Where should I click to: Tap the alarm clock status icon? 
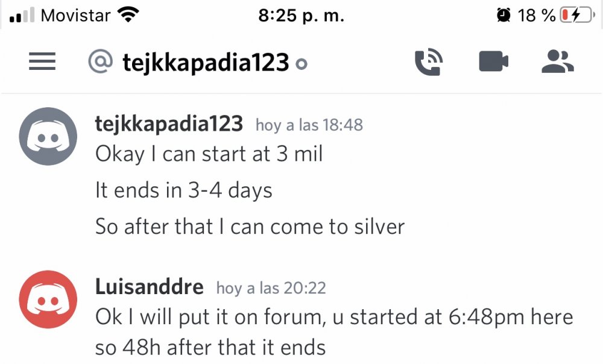click(504, 16)
